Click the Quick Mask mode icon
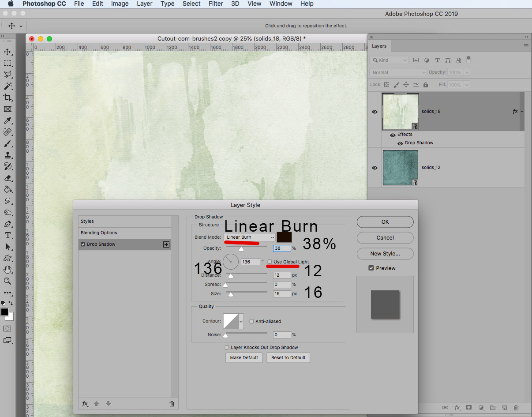The image size is (532, 417). (x=7, y=329)
